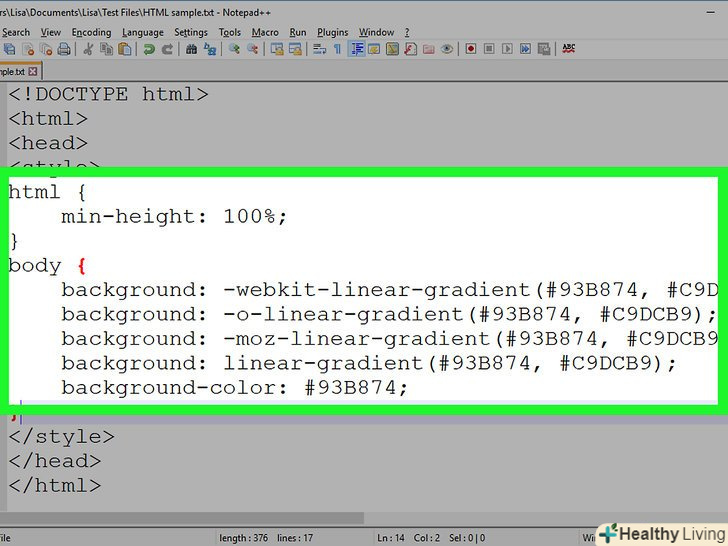The width and height of the screenshot is (728, 546).
Task: Open the Encoding menu
Action: 91,32
